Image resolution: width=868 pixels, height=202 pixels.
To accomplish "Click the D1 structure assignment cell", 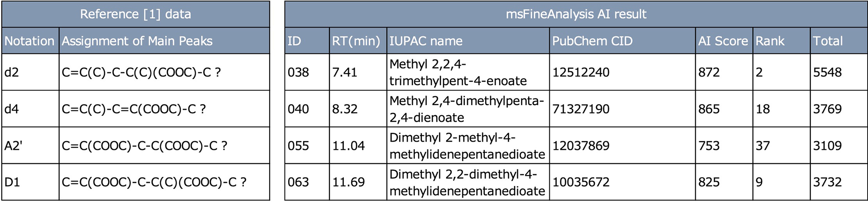I will coord(154,182).
